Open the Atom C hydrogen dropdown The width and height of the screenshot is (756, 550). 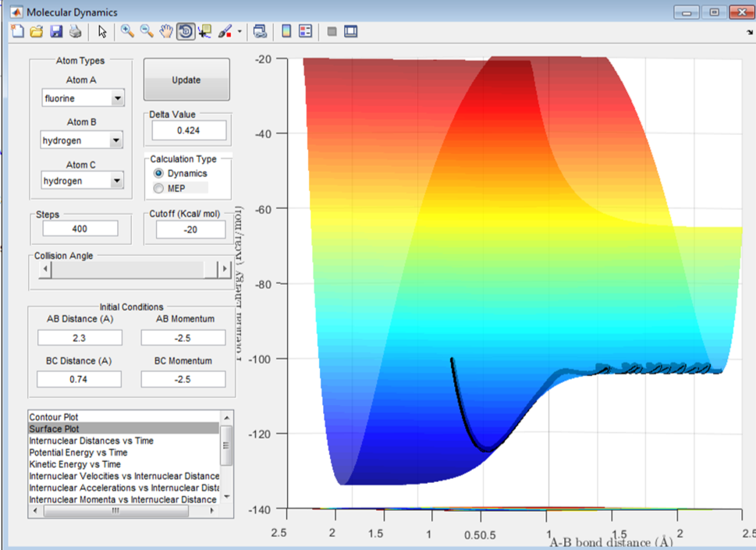83,181
